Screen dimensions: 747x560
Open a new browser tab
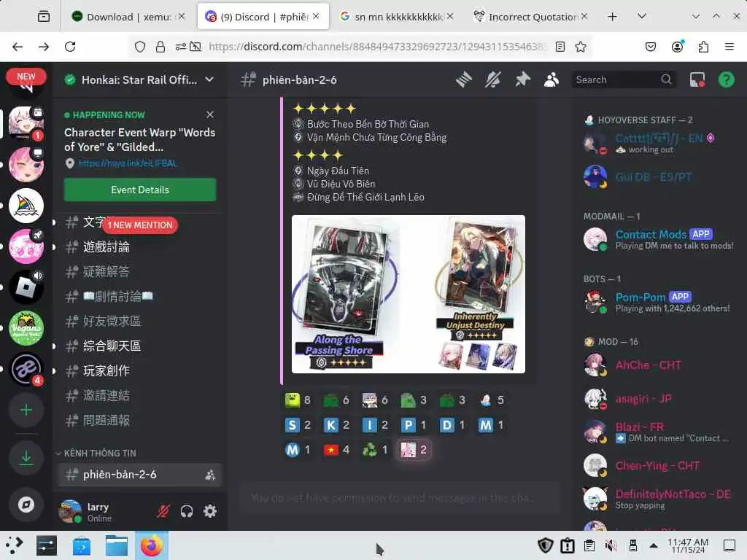[613, 17]
